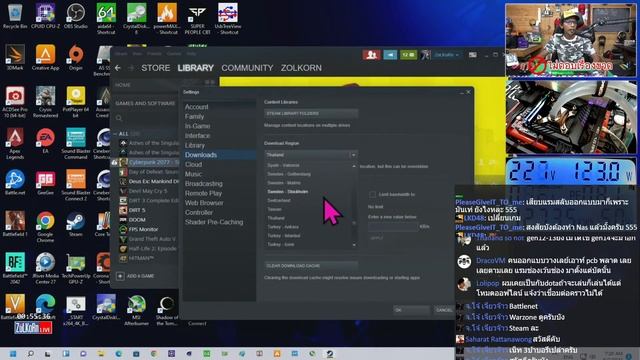Open the MSI Afterburner desktop shortcut
Image resolution: width=640 pixels, height=360 pixels.
pos(136,310)
